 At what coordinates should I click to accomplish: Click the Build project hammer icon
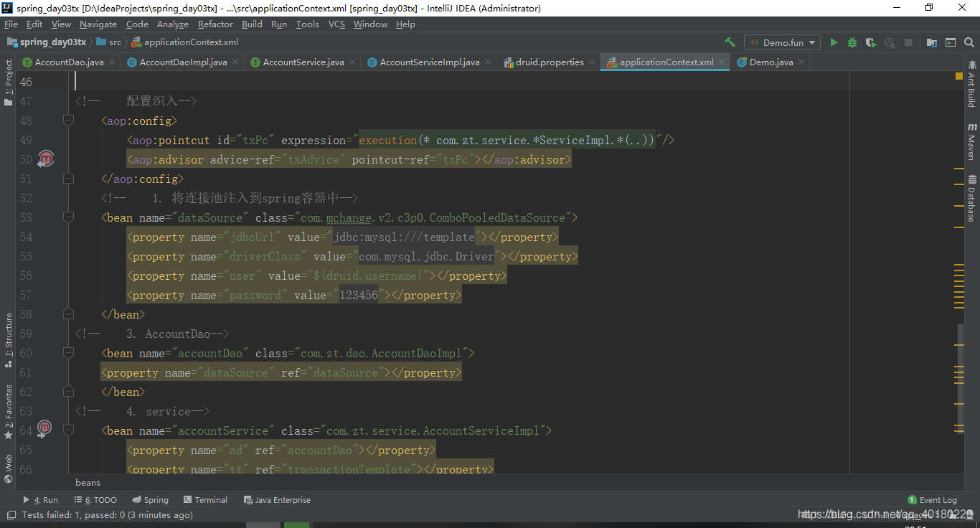pyautogui.click(x=730, y=42)
